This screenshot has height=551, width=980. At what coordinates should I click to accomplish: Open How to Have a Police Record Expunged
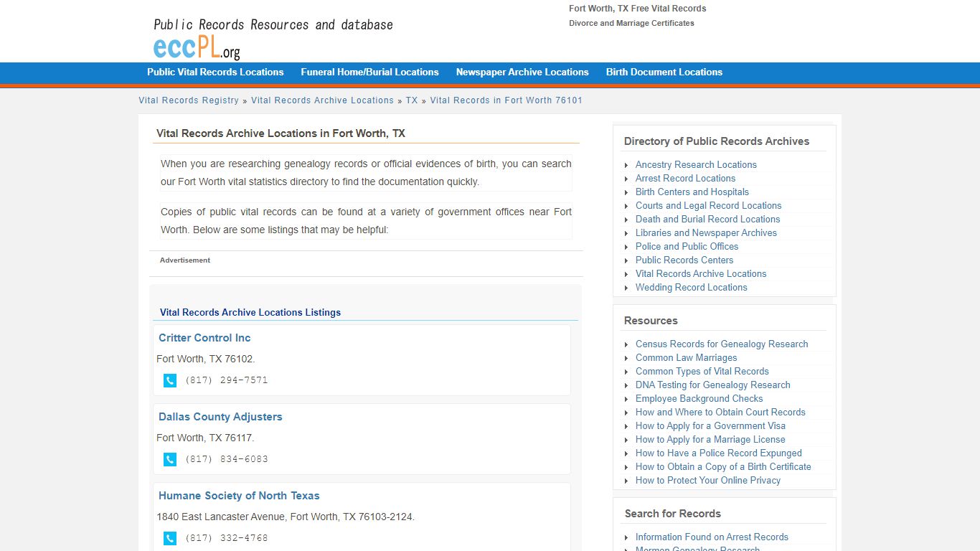point(719,453)
